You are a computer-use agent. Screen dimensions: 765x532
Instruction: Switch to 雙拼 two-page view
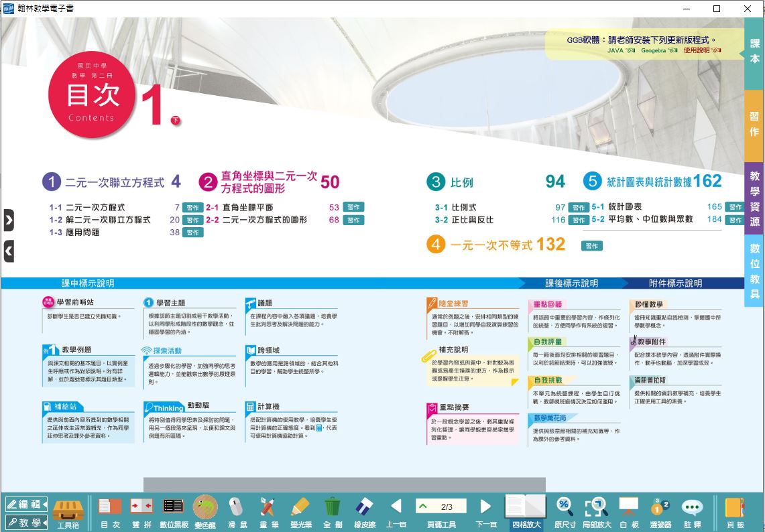(x=141, y=513)
